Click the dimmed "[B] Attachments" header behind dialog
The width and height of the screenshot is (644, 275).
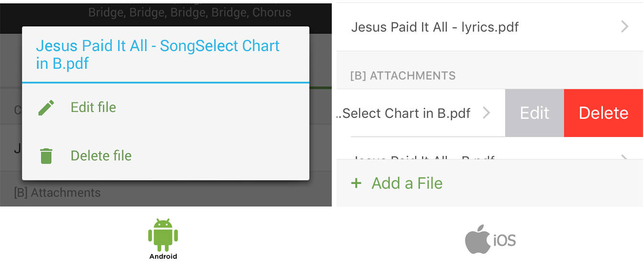click(x=57, y=193)
